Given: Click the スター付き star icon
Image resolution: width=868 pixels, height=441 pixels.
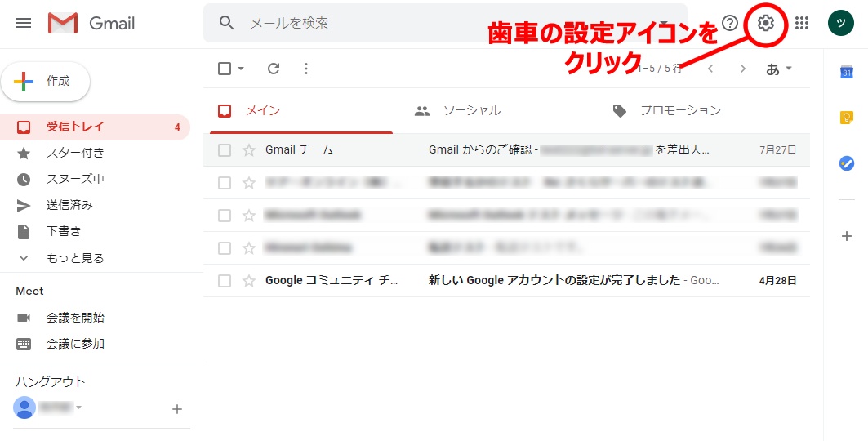Looking at the screenshot, I should [24, 154].
